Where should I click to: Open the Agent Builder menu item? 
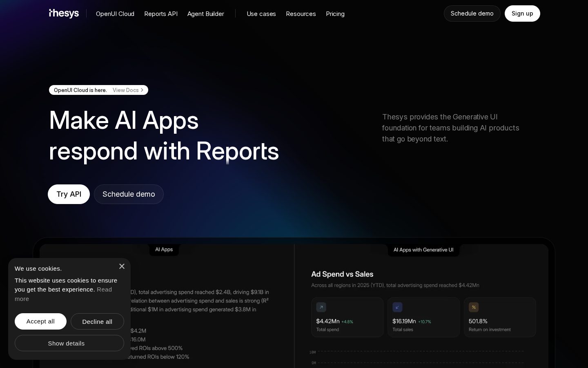206,14
